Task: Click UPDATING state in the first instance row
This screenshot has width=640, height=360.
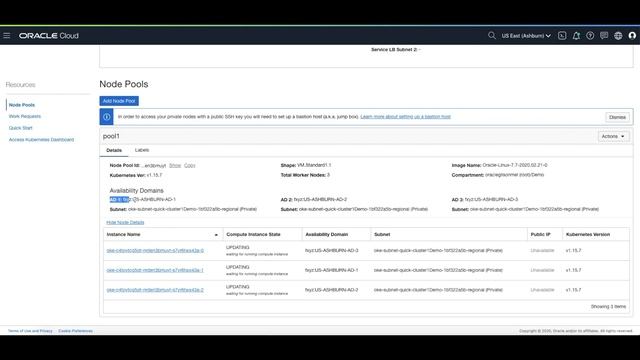Action: tap(238, 247)
